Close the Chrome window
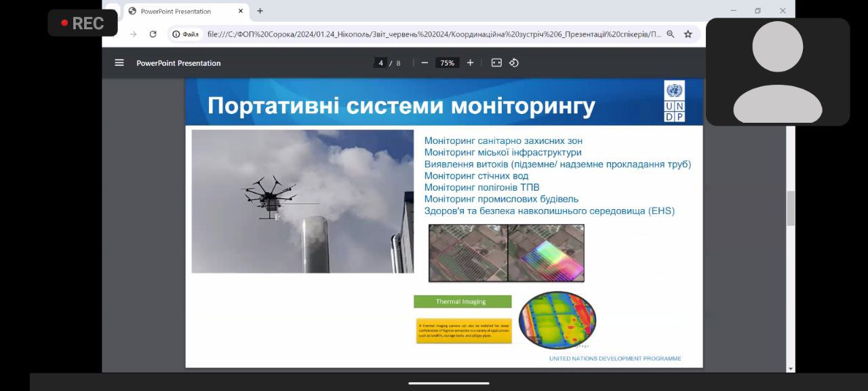The width and height of the screenshot is (868, 391). 783,11
